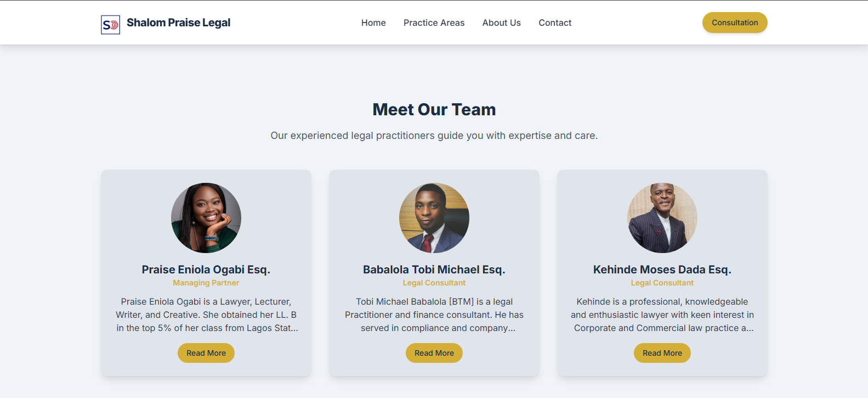The image size is (868, 398).
Task: Click Praise Eniola Ogabi's profile photo
Action: [x=206, y=218]
